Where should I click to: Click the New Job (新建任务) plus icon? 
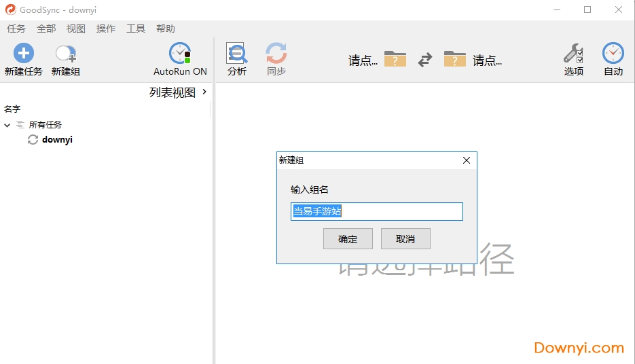(x=24, y=53)
